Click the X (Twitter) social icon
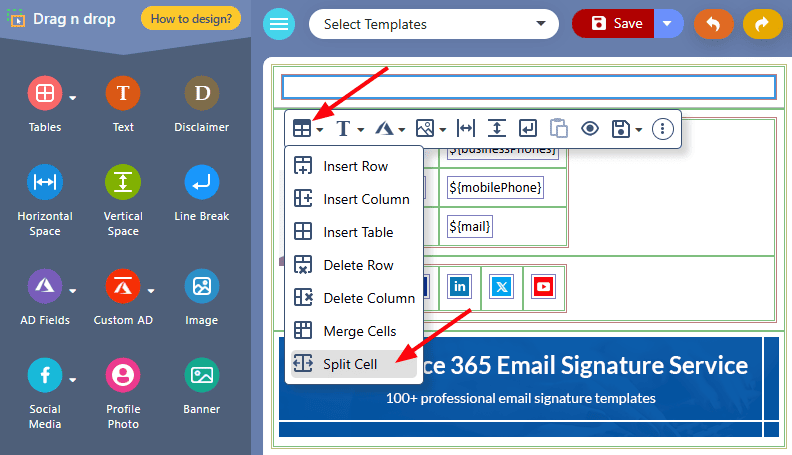This screenshot has width=792, height=455. tap(502, 287)
